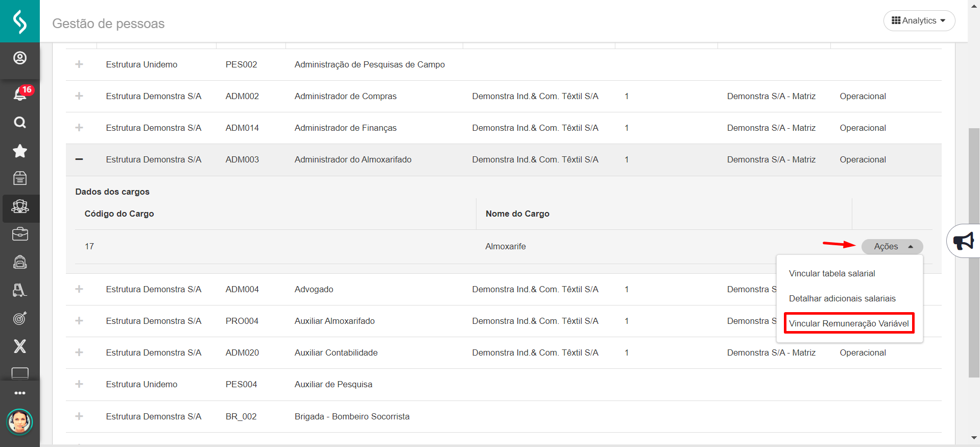The height and width of the screenshot is (447, 980).
Task: Open the notifications bell with 16 badge
Action: pos(20,93)
